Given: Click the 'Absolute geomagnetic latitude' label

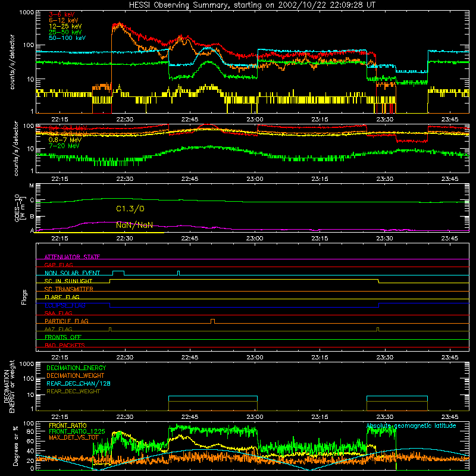Looking at the screenshot, I should coord(411,426).
